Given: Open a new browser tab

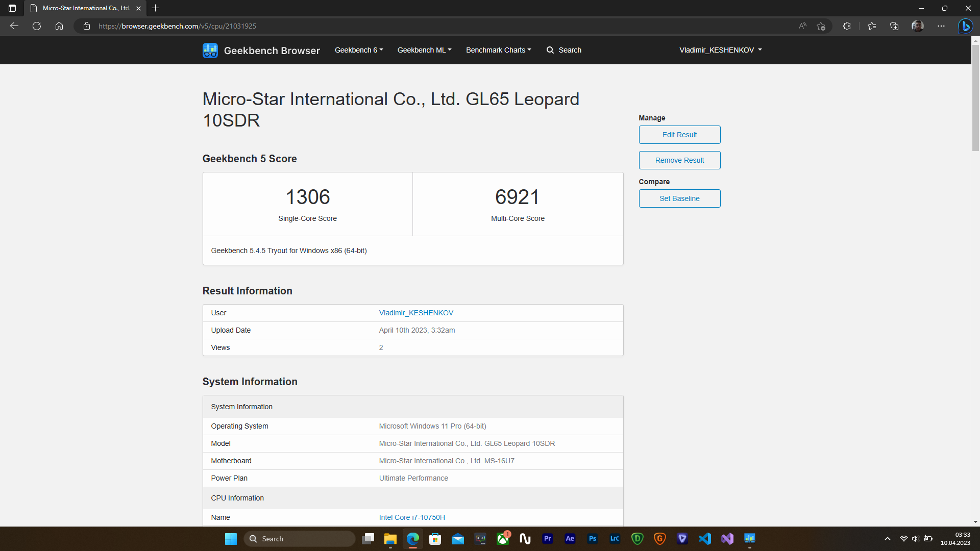Looking at the screenshot, I should (x=156, y=8).
